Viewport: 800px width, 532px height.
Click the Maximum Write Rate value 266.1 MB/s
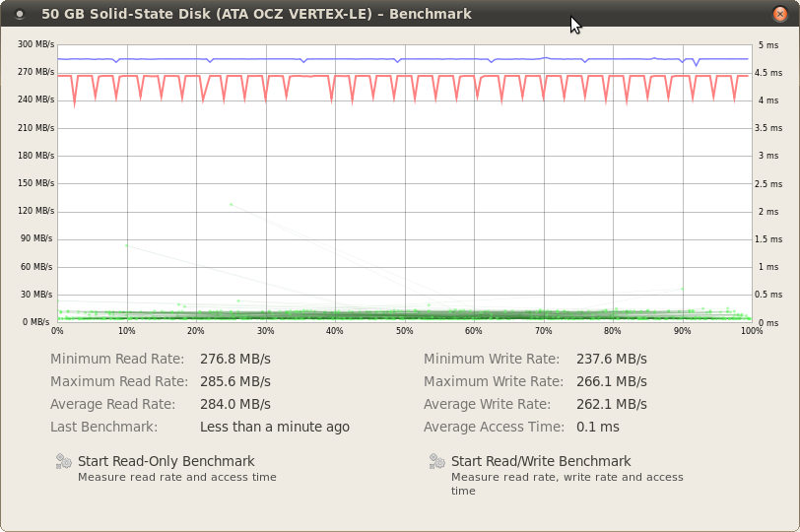tap(612, 381)
